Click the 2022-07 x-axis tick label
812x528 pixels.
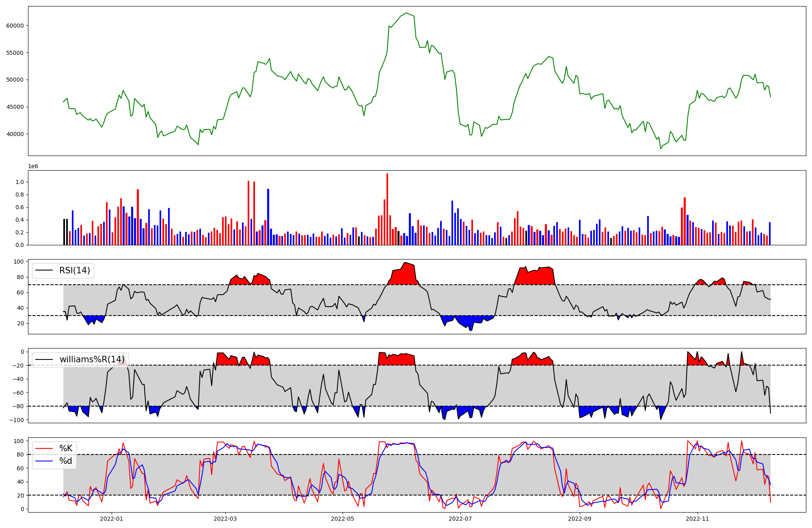(x=460, y=518)
